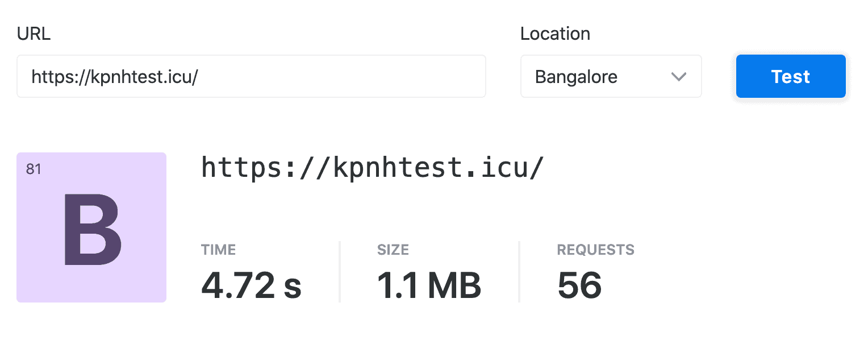Select the SIZE metric label
This screenshot has width=868, height=348.
click(393, 250)
